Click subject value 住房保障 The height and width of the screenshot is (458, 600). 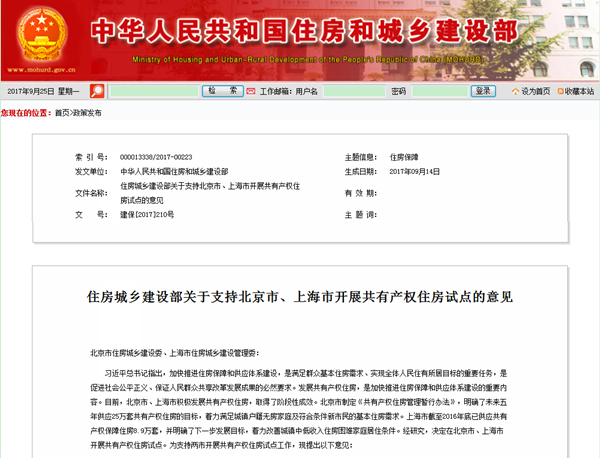[404, 157]
